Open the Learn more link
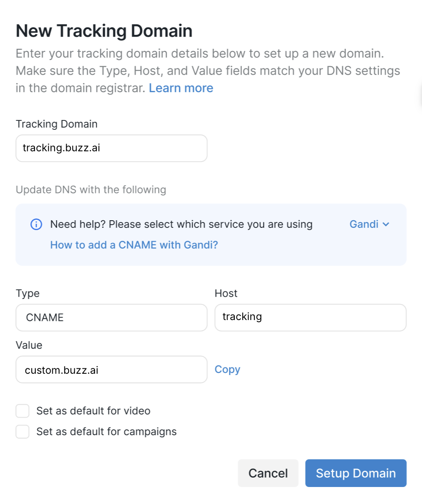This screenshot has height=504, width=422. click(x=181, y=88)
